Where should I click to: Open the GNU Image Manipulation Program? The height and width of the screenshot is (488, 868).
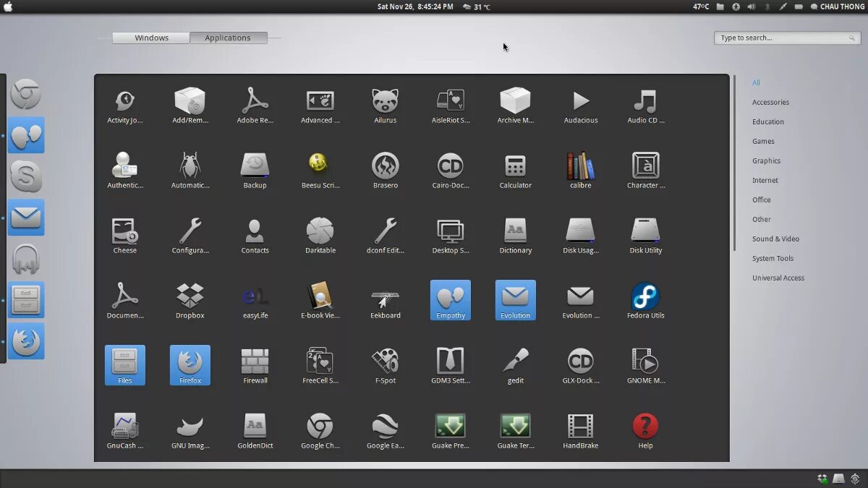point(190,431)
